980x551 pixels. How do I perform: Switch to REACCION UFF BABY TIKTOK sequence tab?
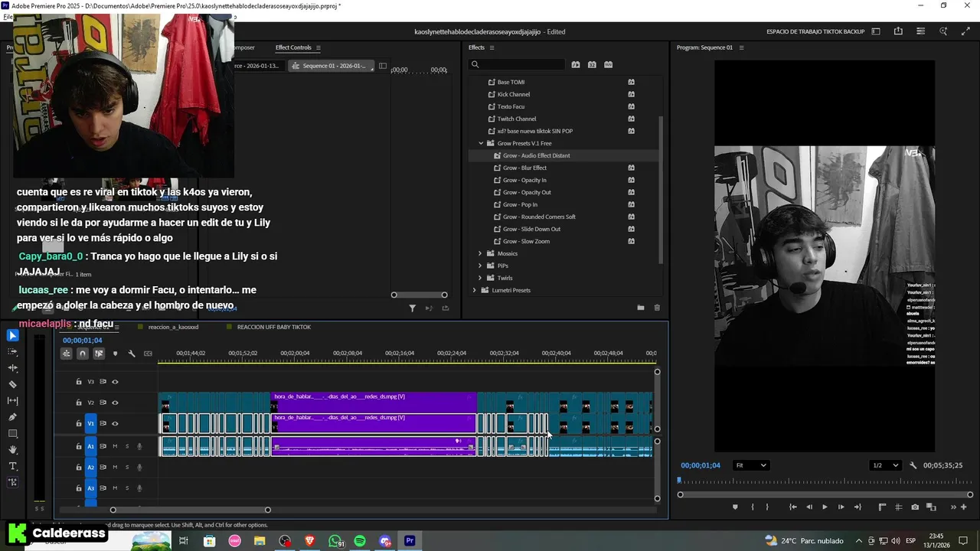click(x=274, y=327)
